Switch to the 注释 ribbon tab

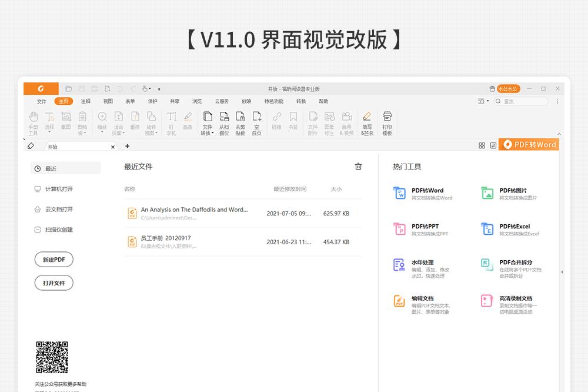(85, 101)
